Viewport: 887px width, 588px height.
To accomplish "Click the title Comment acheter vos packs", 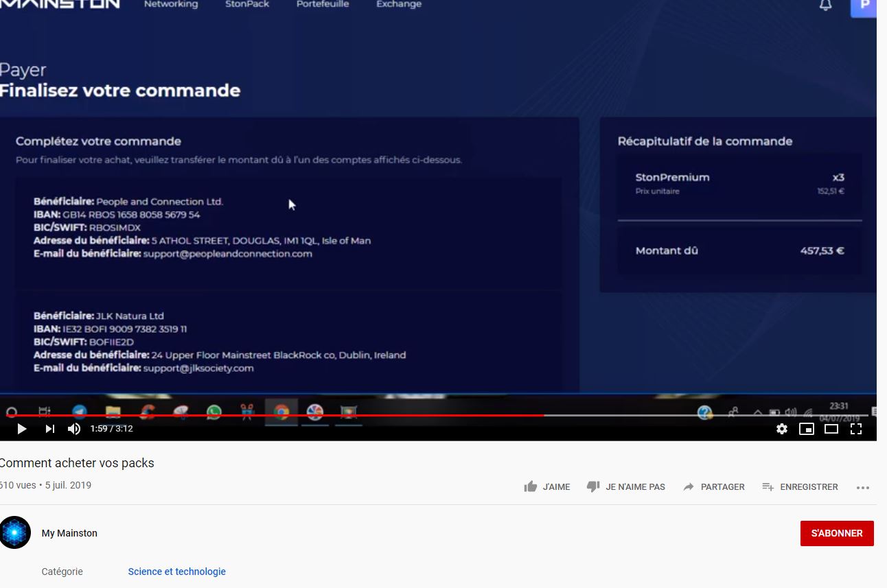I will pos(77,463).
